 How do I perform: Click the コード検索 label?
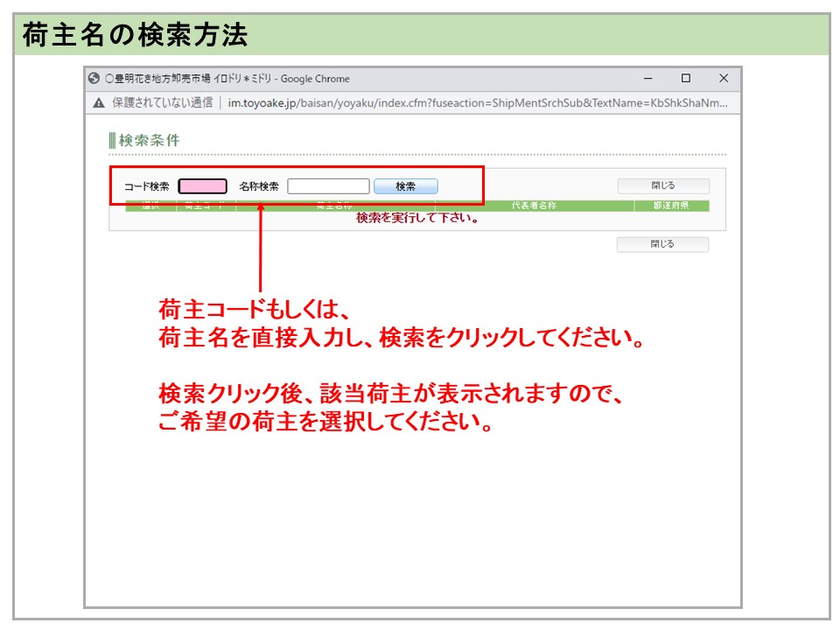(x=146, y=186)
